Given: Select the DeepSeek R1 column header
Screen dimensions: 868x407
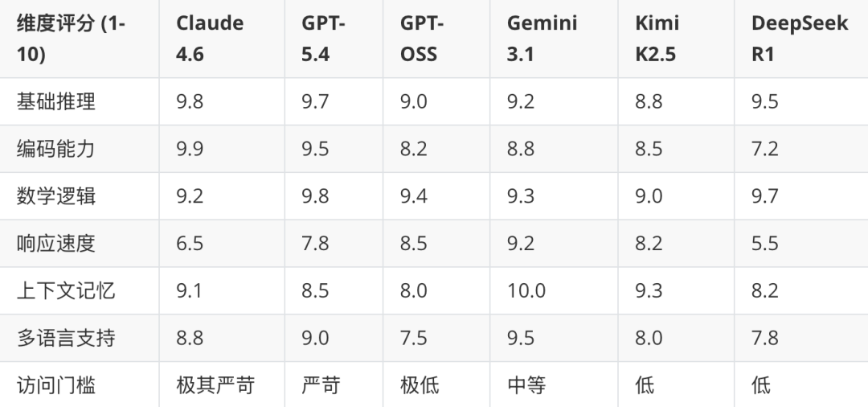Looking at the screenshot, I should click(801, 39).
